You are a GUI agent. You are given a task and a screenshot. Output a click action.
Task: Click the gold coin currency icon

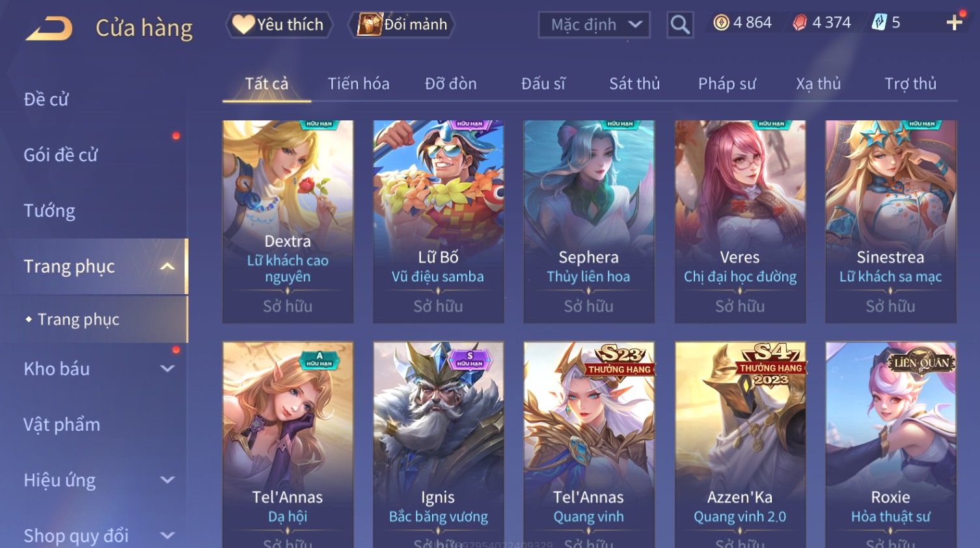721,23
